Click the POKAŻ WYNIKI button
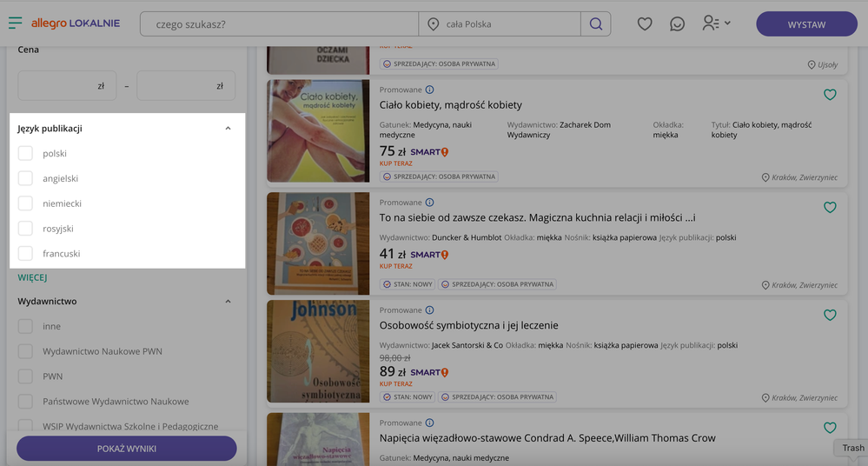 pos(127,449)
